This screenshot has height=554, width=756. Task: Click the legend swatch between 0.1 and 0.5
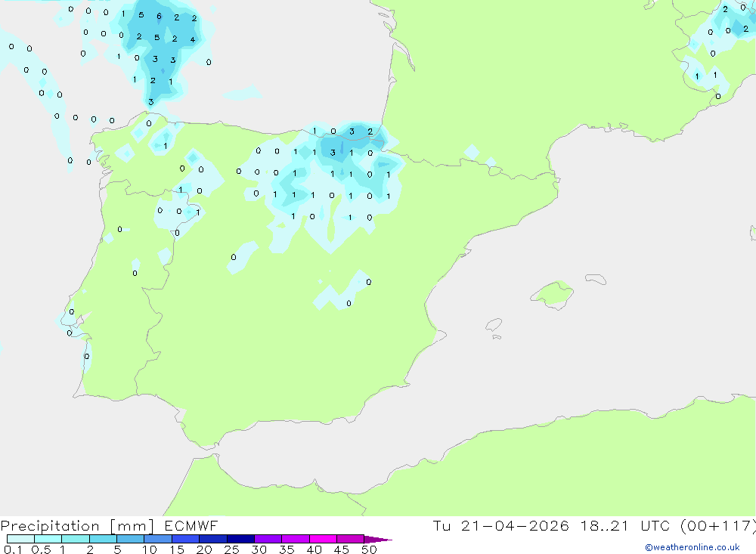(20, 539)
